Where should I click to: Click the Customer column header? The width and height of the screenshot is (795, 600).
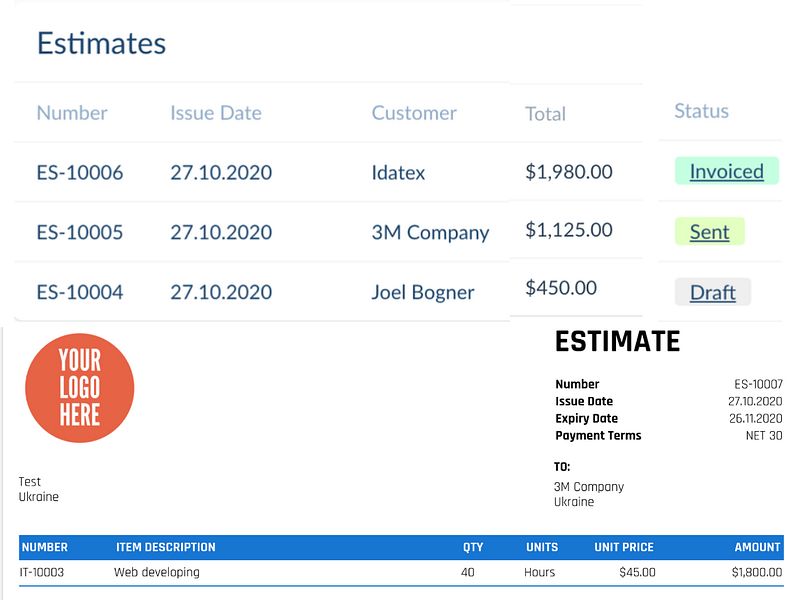(x=414, y=113)
